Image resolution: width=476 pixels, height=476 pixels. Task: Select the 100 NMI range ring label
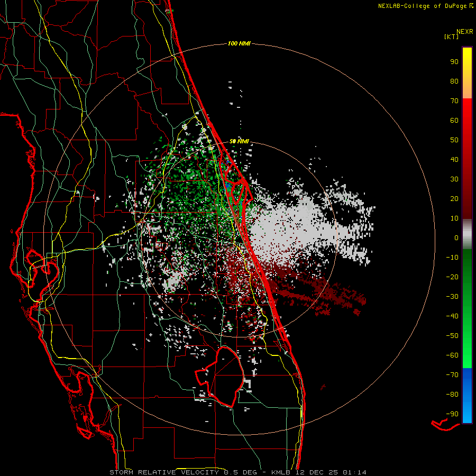239,43
